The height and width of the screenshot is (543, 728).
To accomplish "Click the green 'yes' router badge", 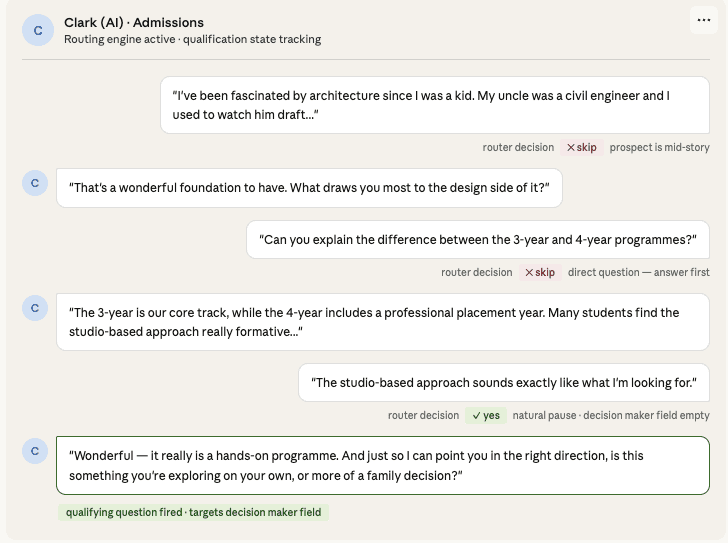I will click(x=486, y=416).
